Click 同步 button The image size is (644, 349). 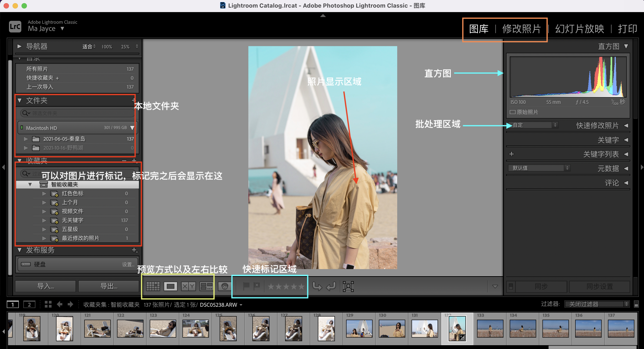coord(541,286)
